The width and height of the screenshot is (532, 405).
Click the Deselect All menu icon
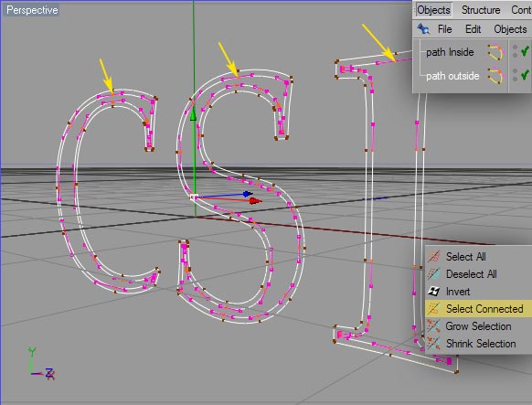[434, 273]
